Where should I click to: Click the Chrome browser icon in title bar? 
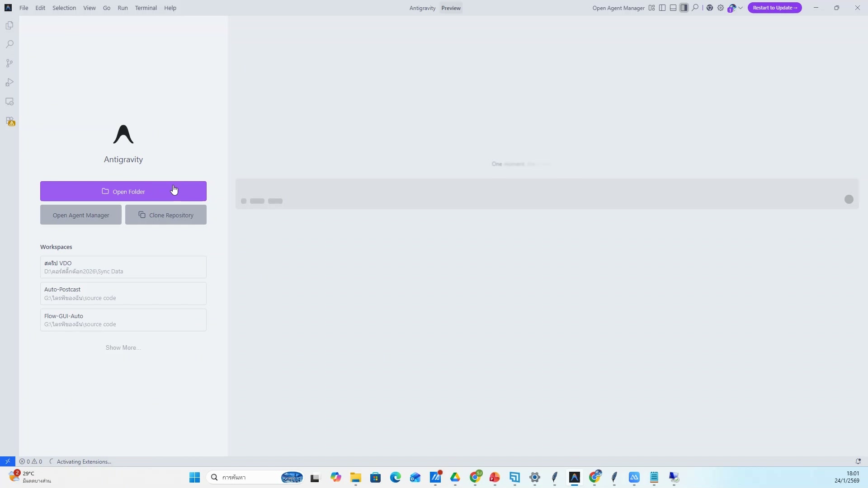tap(710, 8)
